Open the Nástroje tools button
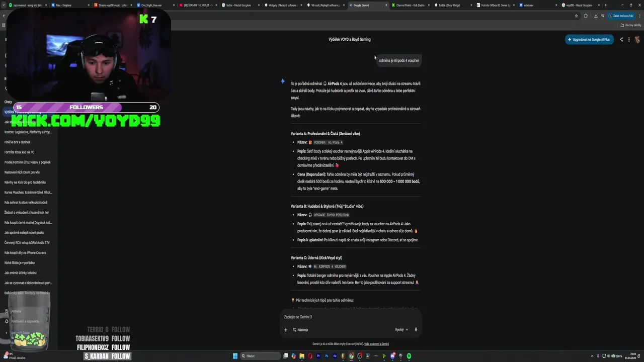Screen dimensions: 644x362 click(300, 330)
